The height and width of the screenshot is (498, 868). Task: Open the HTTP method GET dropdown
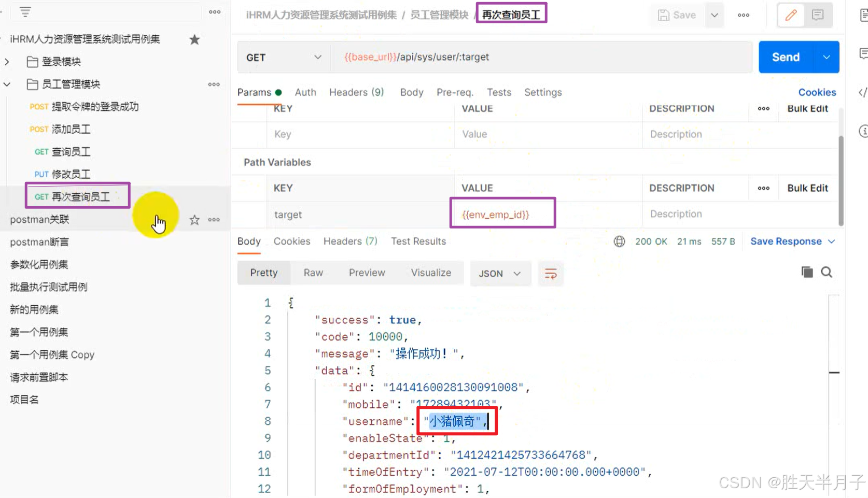284,57
